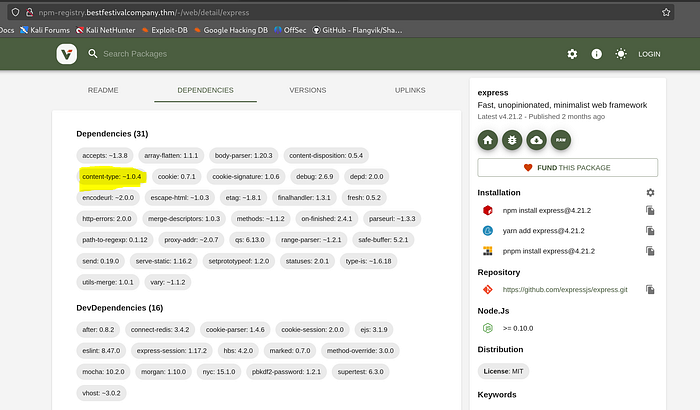Open the utils-merge: 1.0.1 chip

[x=108, y=282]
